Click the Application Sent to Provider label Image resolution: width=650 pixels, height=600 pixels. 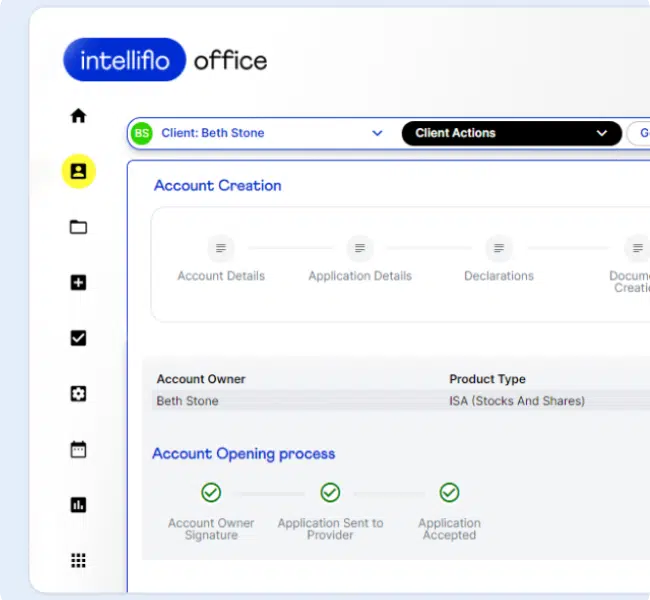point(330,529)
